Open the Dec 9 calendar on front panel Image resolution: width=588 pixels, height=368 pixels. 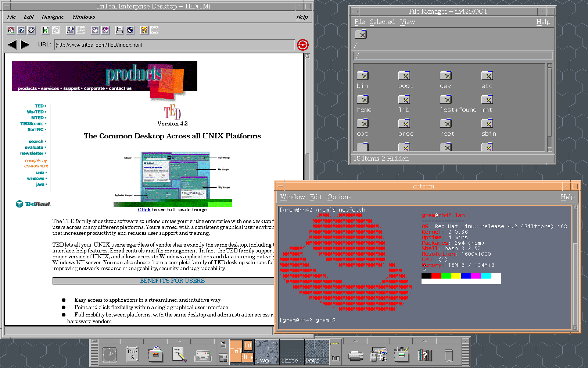click(132, 355)
